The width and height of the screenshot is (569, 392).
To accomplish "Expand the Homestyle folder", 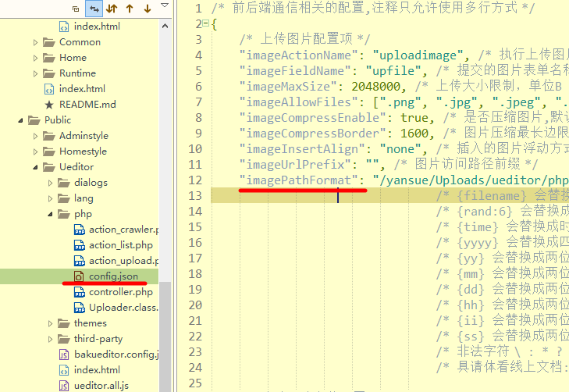I will (x=35, y=151).
